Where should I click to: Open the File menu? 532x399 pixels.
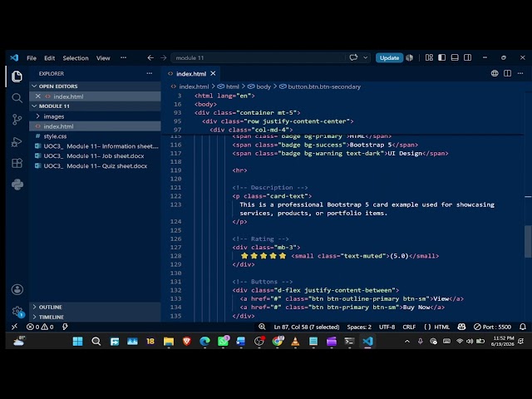[x=32, y=58]
